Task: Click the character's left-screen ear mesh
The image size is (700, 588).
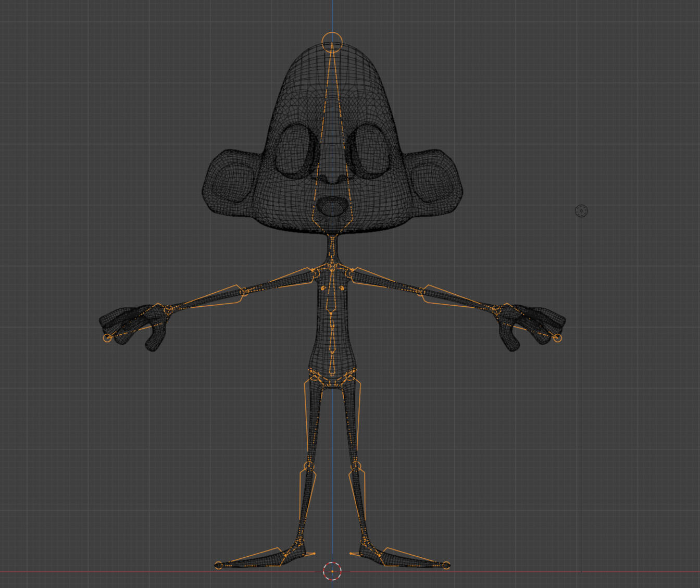Action: (229, 180)
